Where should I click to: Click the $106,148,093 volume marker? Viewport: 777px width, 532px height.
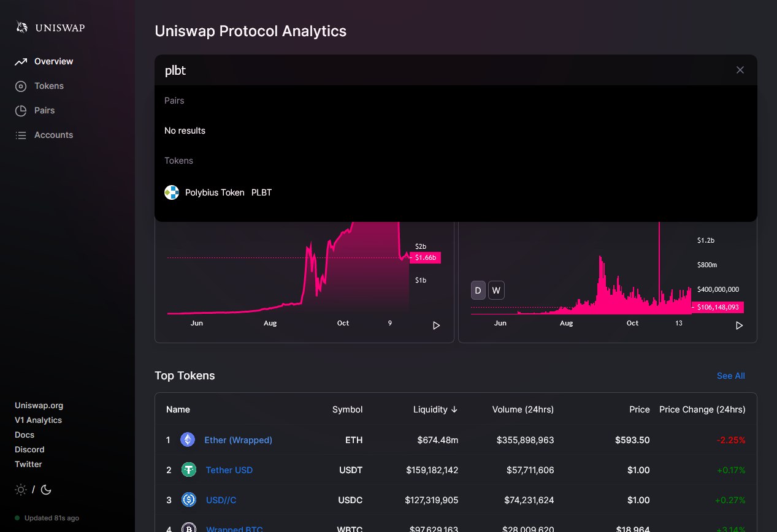pyautogui.click(x=719, y=307)
